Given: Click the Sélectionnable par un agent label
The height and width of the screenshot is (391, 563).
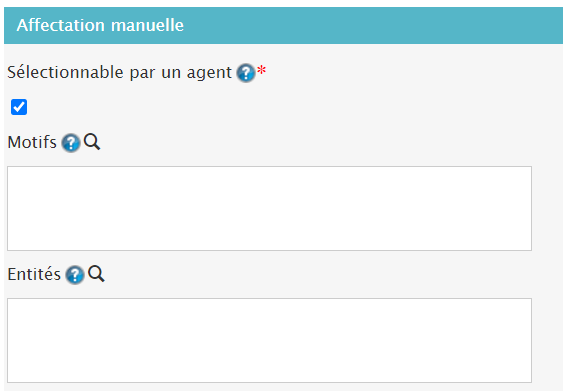Looking at the screenshot, I should (x=120, y=73).
